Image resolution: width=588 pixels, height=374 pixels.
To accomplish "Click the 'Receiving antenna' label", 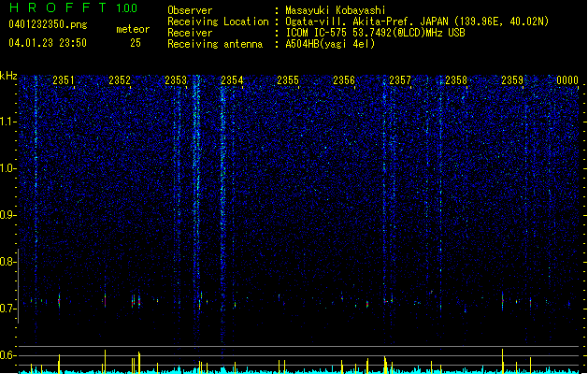I will [x=215, y=44].
